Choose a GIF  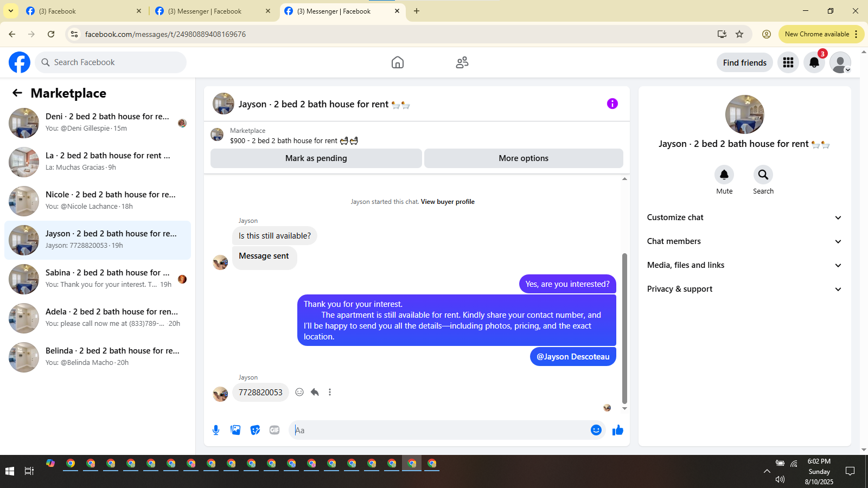click(275, 430)
